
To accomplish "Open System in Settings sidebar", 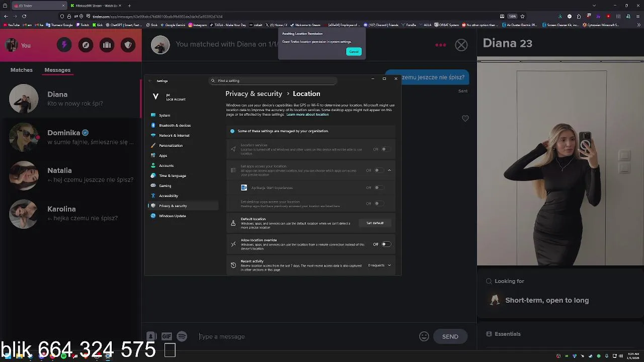I will click(183, 115).
